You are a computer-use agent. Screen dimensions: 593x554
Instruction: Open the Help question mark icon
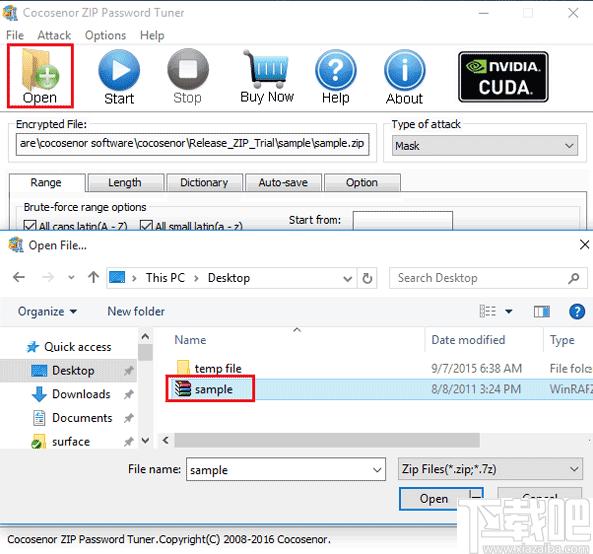[x=335, y=77]
